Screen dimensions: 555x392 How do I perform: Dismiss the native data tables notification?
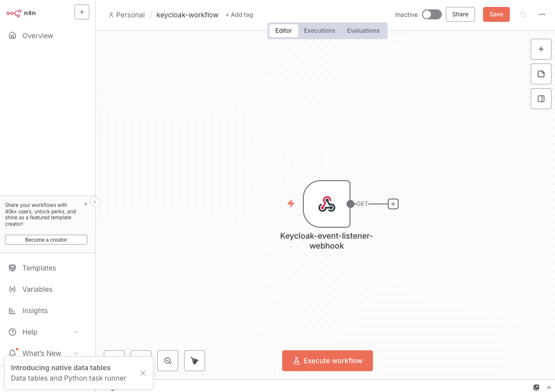click(x=143, y=373)
